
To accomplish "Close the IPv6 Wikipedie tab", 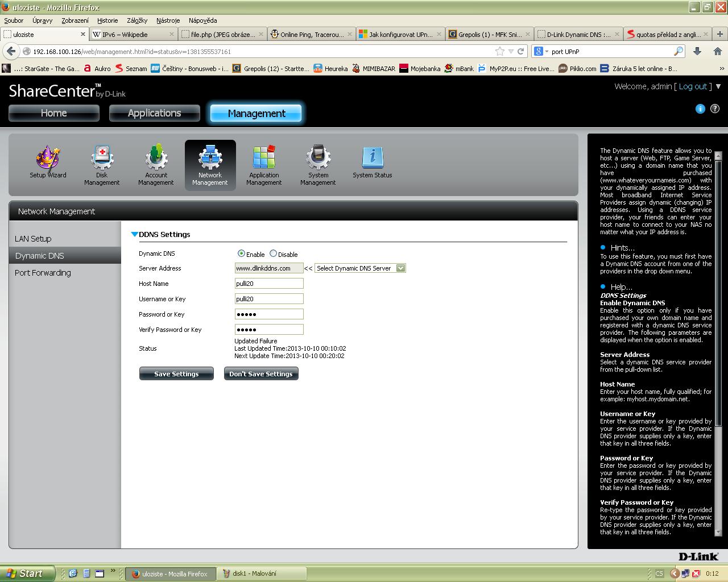I will [x=172, y=34].
